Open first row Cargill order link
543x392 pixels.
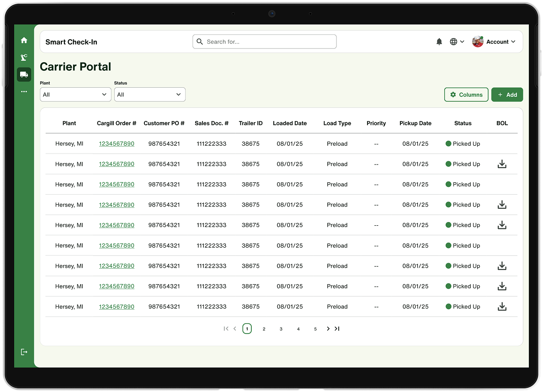(x=117, y=144)
